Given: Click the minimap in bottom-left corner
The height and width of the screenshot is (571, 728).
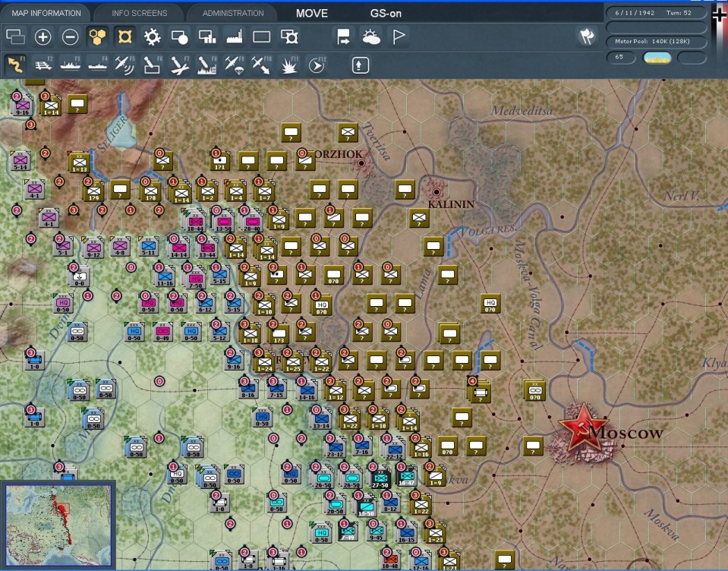Looking at the screenshot, I should pos(58,525).
